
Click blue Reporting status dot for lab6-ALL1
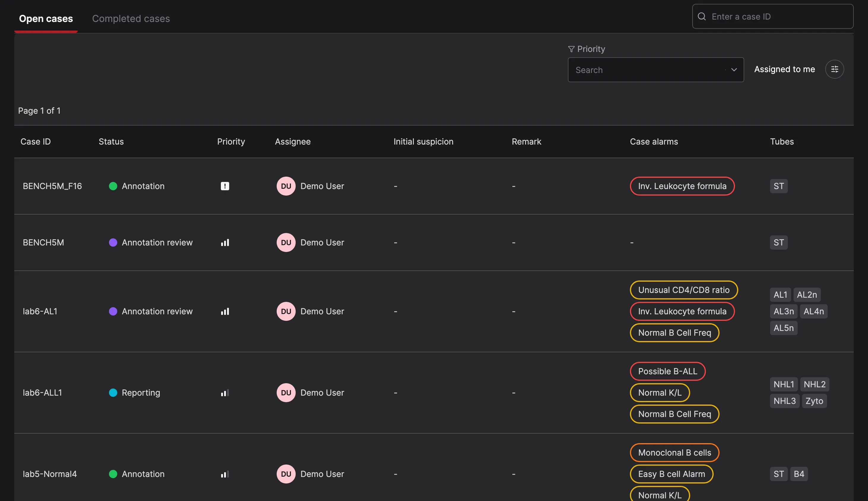113,393
